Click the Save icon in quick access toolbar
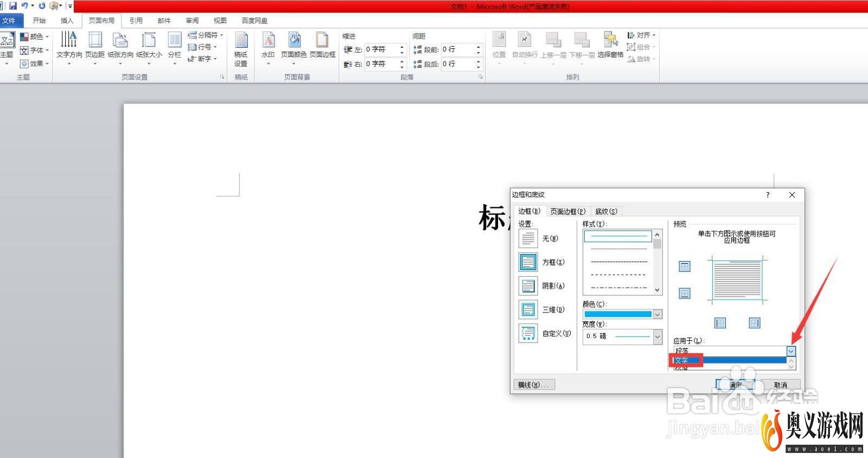The height and width of the screenshot is (458, 868). 13,6
